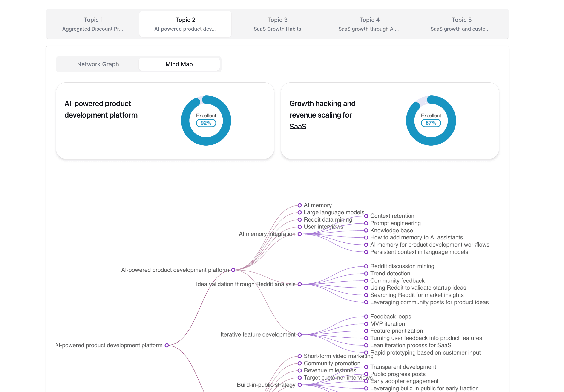The width and height of the screenshot is (564, 392).
Task: Open Topic 3 SaaS Growth Habits tab
Action: point(277,24)
